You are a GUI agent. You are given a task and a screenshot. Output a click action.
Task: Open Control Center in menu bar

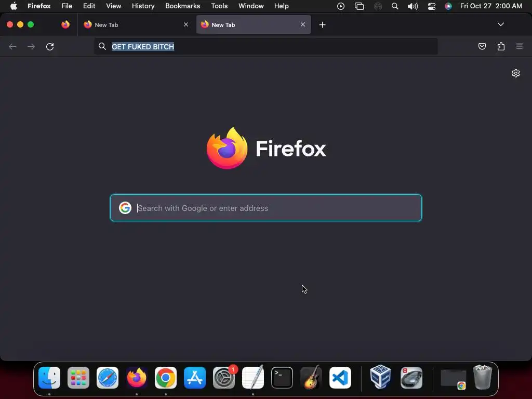[432, 6]
